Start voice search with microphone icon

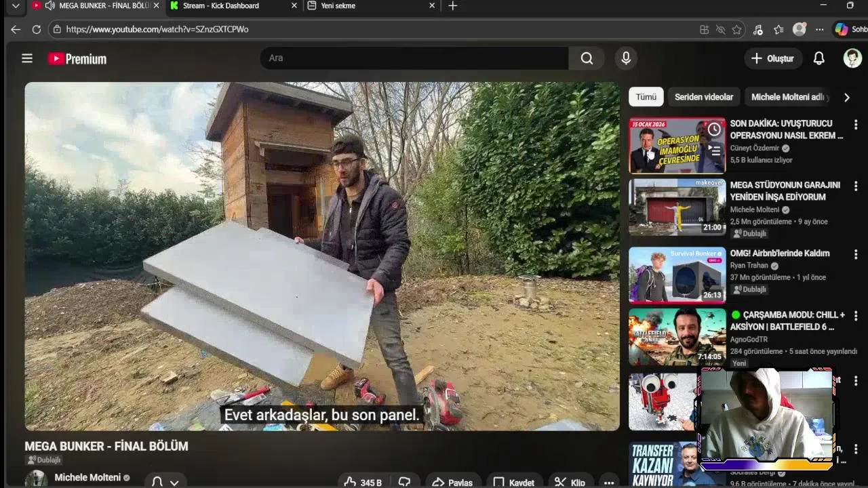coord(626,58)
